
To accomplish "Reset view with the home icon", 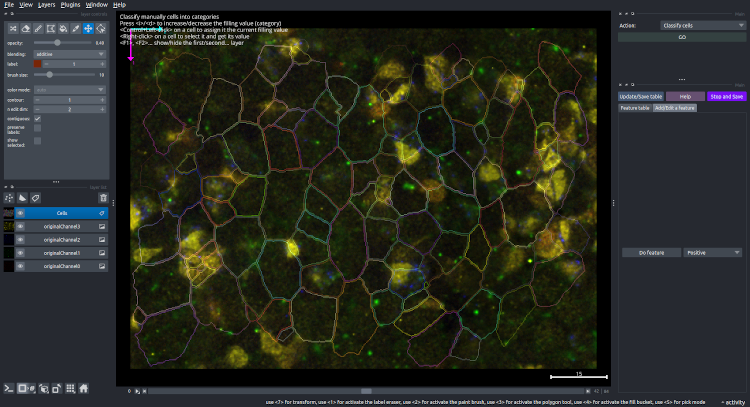I will pyautogui.click(x=84, y=387).
